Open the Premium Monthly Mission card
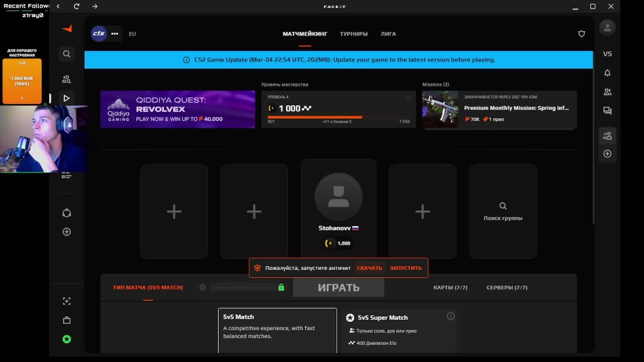 click(x=500, y=110)
